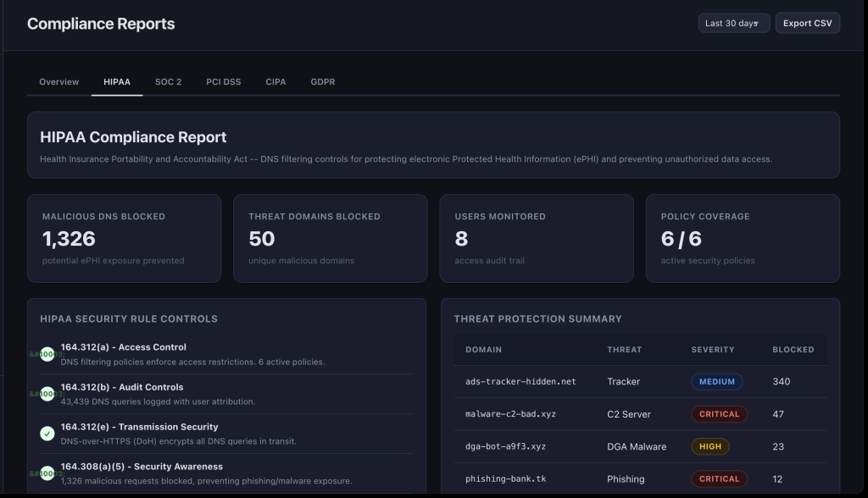The width and height of the screenshot is (868, 498).
Task: Click the Security Awareness status circle icon
Action: (x=47, y=473)
